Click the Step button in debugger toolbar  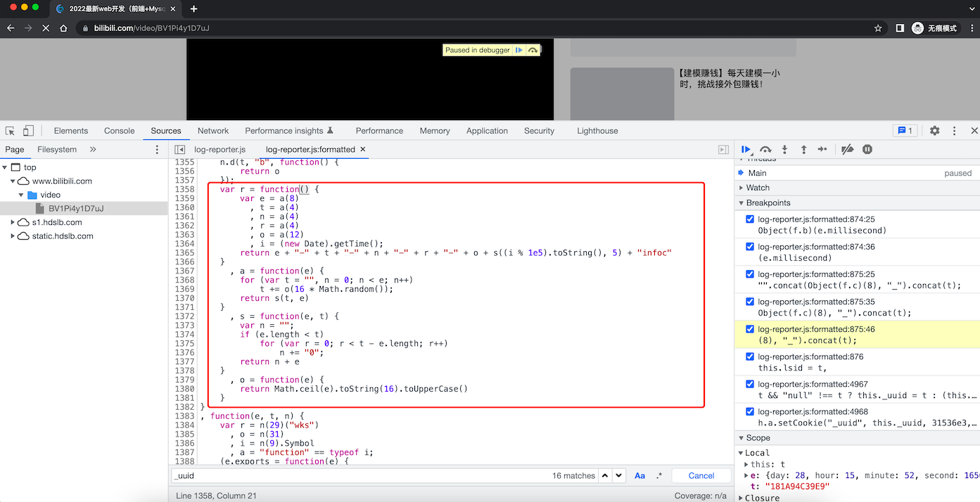tap(822, 149)
